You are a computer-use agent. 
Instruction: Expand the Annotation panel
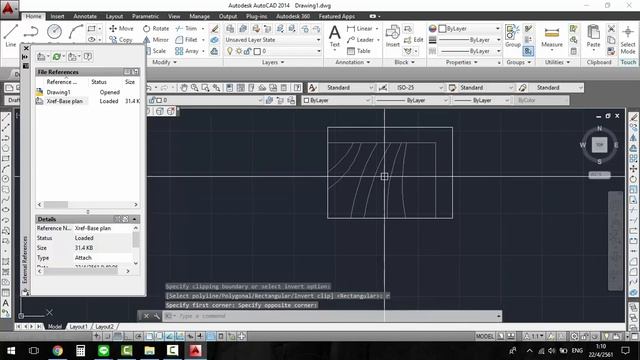353,62
